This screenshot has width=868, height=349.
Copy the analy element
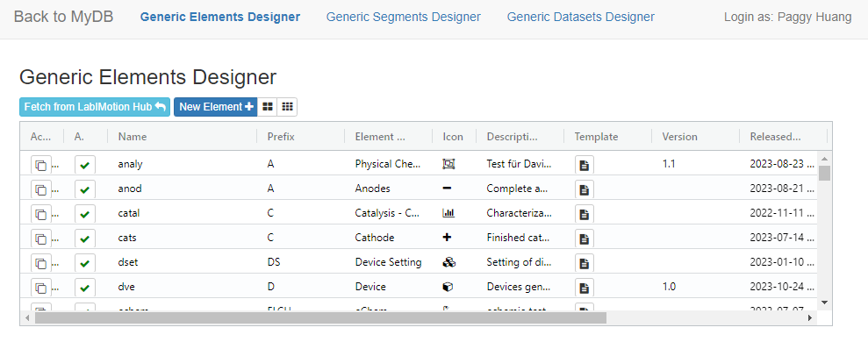(40, 165)
